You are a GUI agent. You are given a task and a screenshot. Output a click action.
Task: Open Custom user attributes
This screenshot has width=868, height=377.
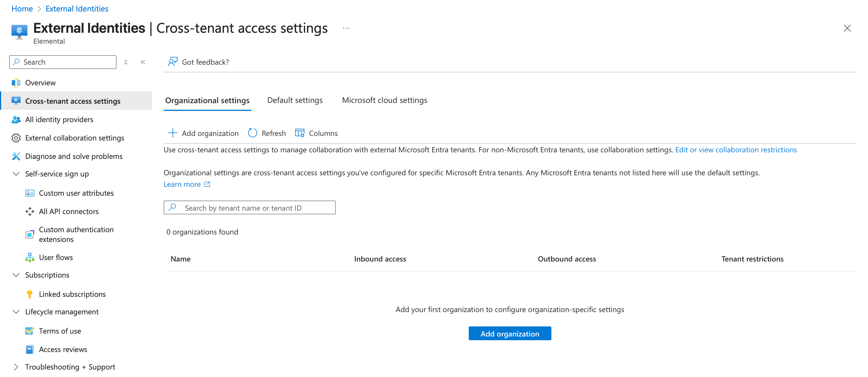76,193
